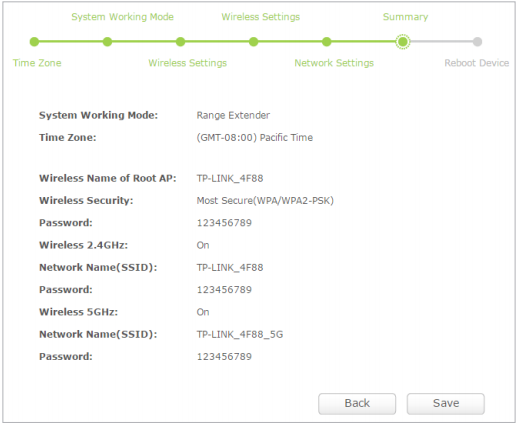Click the 5GHz SSID TP-LINK_4F88_5G

click(x=240, y=334)
